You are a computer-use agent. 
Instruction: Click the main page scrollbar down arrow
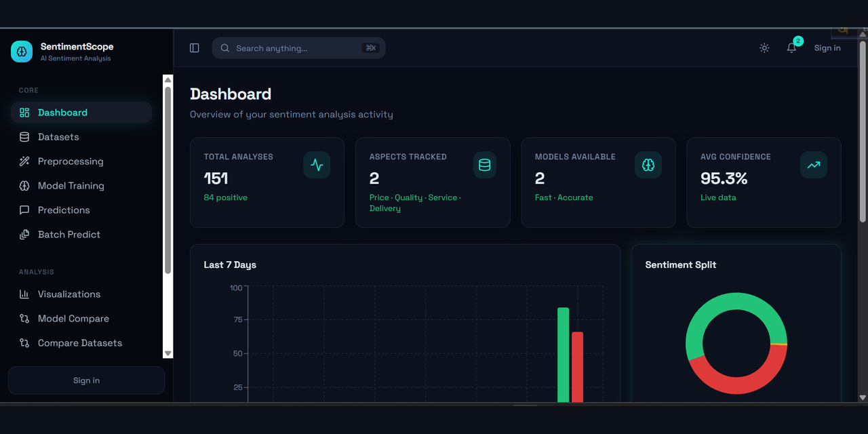[x=863, y=397]
